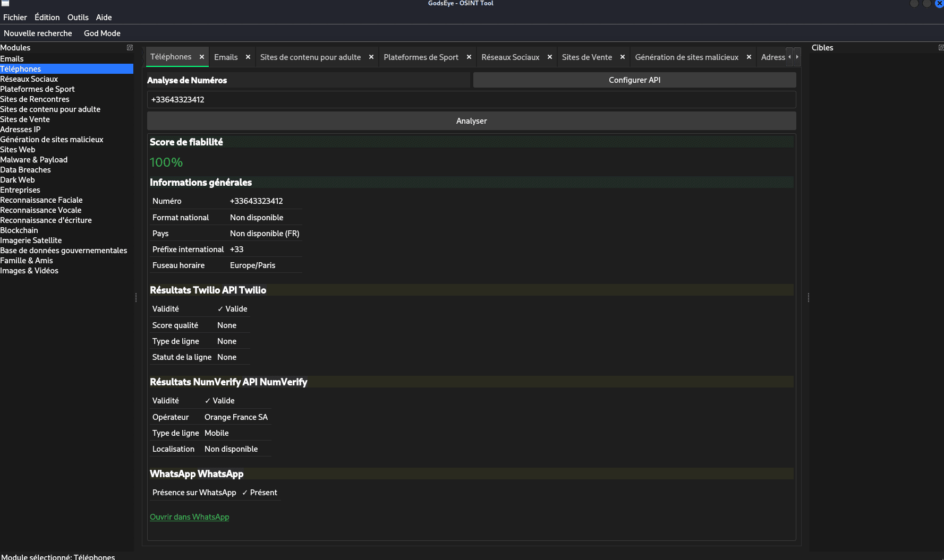944x560 pixels.
Task: Click the Analyser button
Action: click(471, 121)
